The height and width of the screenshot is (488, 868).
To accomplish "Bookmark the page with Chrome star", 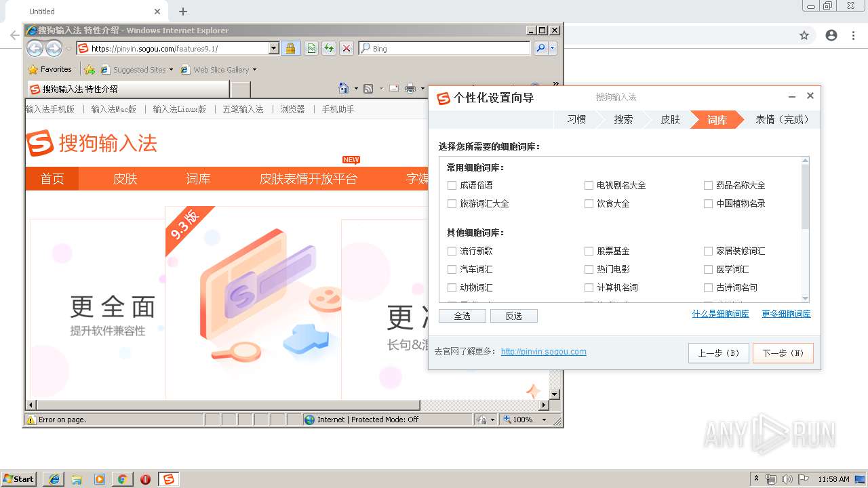I will click(x=804, y=36).
